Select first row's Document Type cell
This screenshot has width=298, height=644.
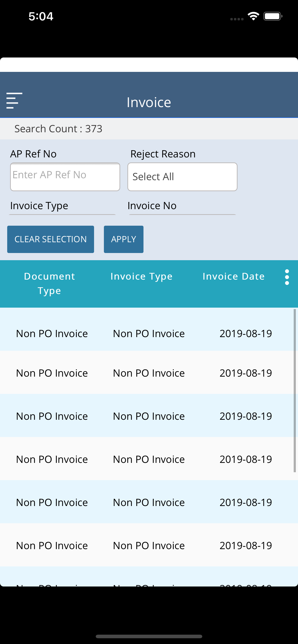(x=52, y=333)
